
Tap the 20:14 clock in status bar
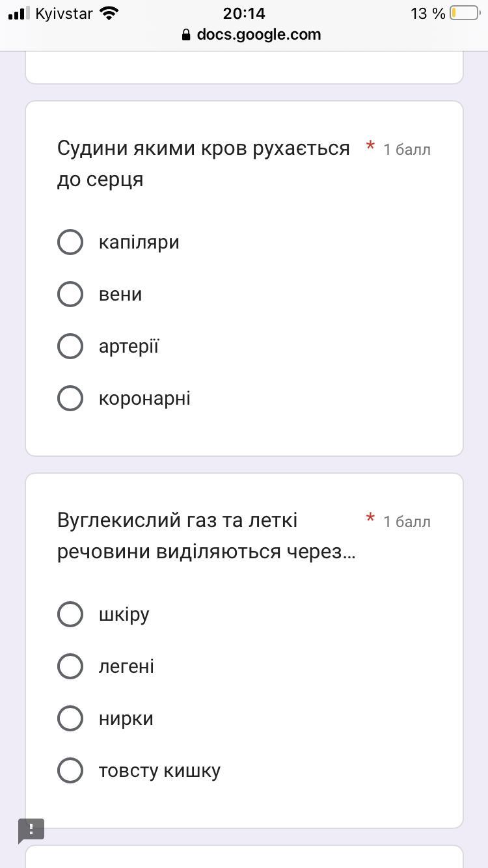tap(244, 13)
